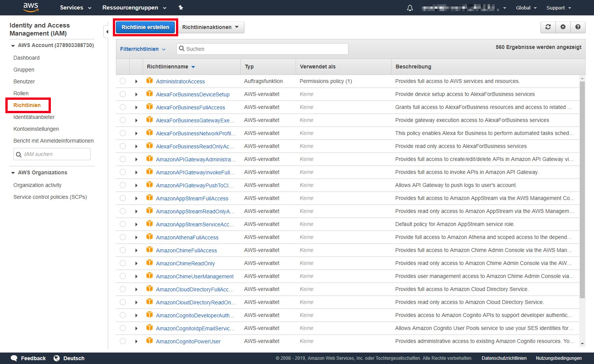
Task: Open the Richtlinienaktionen dropdown
Action: click(210, 27)
